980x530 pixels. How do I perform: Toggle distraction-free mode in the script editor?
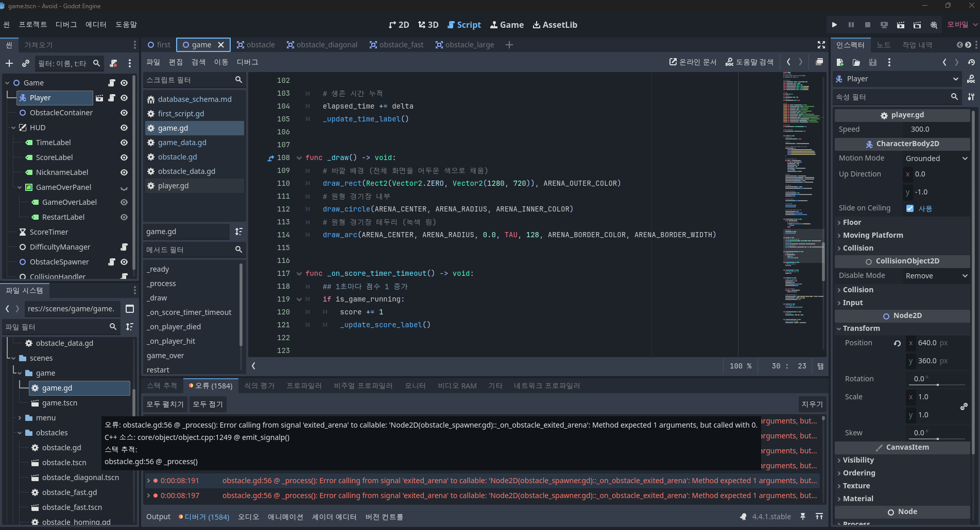coord(821,45)
